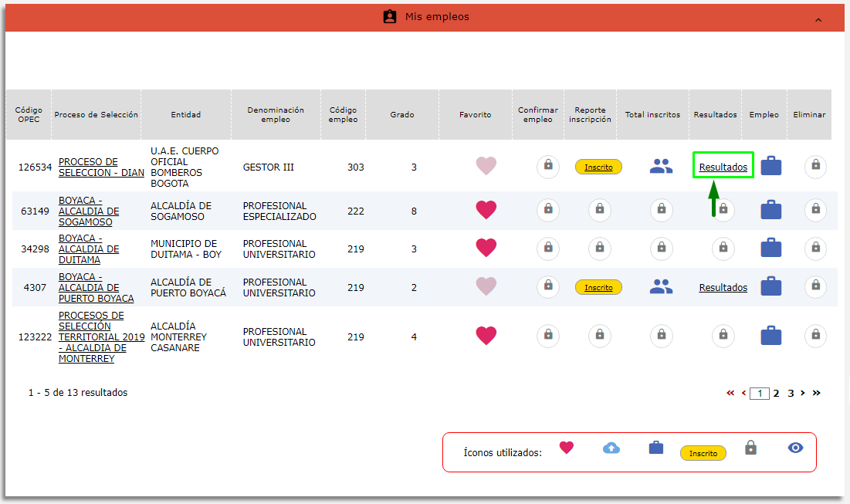850x504 pixels.
Task: Open briefcase icon for Alcaldía Monterrey Casanare
Action: pyautogui.click(x=770, y=336)
